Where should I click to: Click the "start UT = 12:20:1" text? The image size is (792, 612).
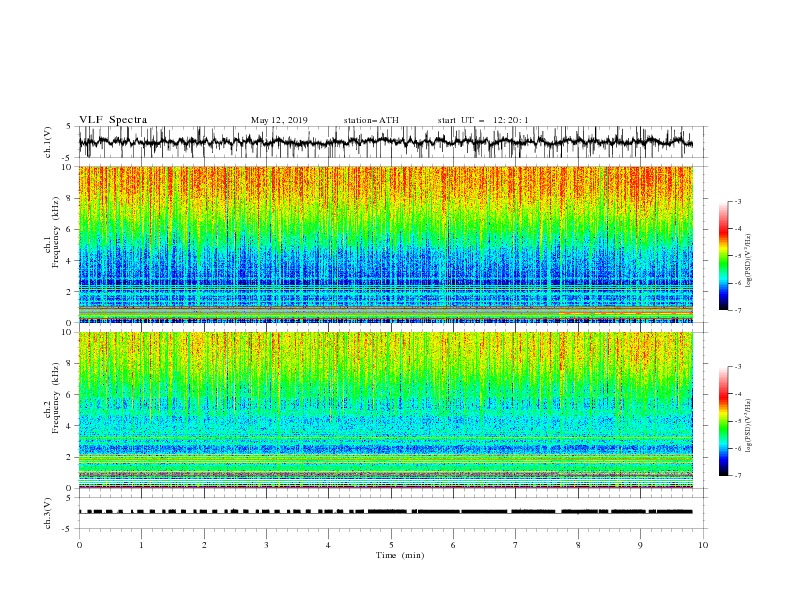483,120
